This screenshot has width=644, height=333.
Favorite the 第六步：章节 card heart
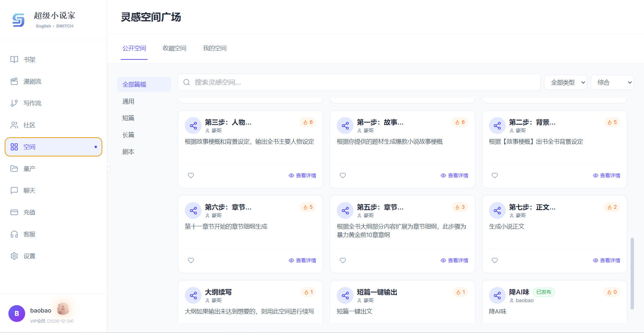[x=191, y=260]
